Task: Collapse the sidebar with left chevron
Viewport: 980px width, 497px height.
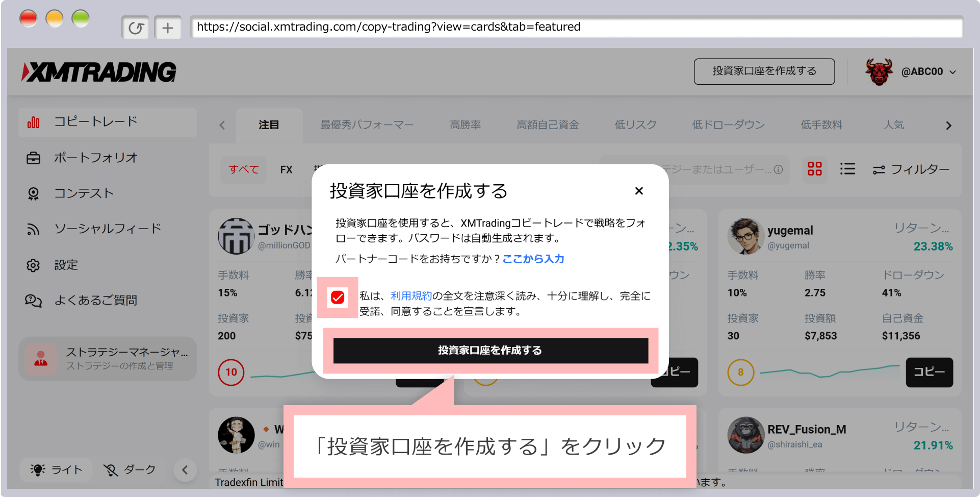Action: tap(185, 470)
